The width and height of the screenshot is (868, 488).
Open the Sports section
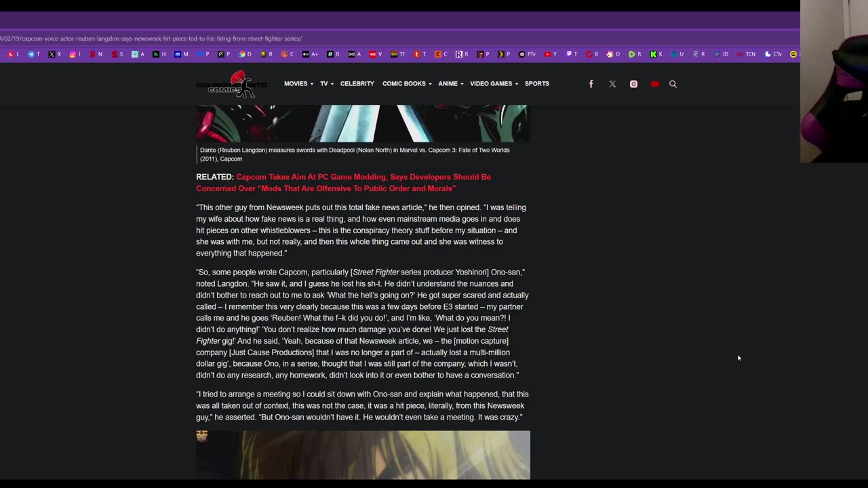pos(537,84)
